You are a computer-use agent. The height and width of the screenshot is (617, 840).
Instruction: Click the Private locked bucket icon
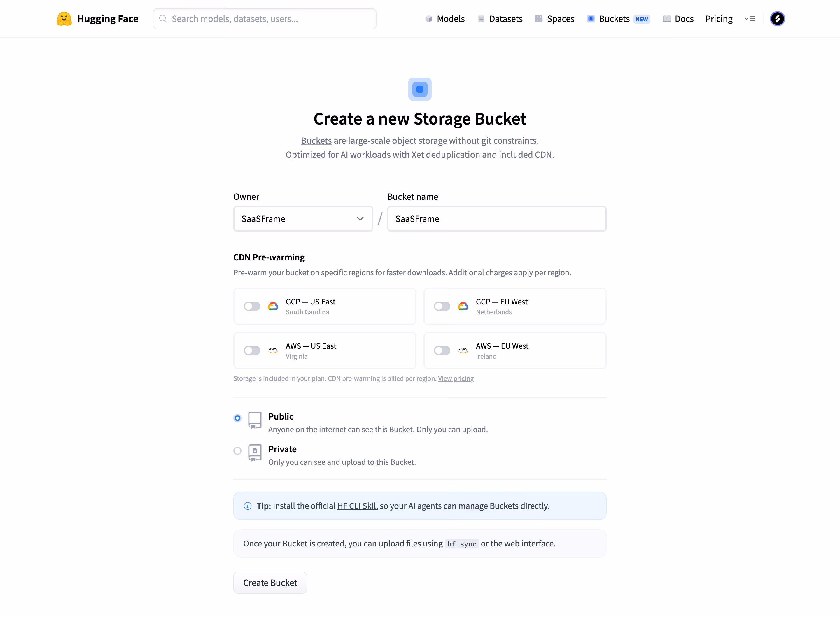click(x=255, y=453)
